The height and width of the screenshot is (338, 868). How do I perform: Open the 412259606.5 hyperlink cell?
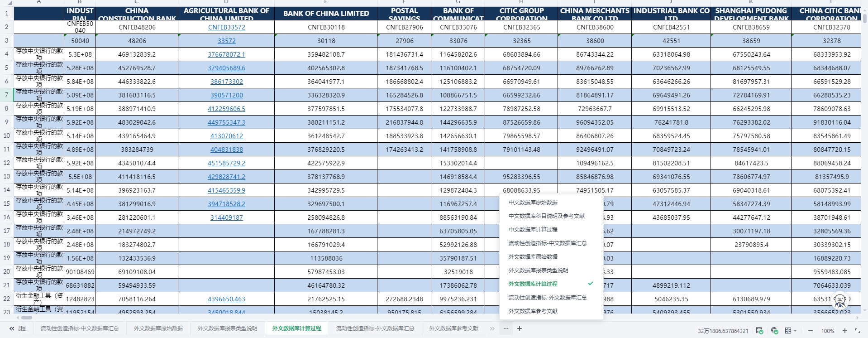(x=226, y=109)
